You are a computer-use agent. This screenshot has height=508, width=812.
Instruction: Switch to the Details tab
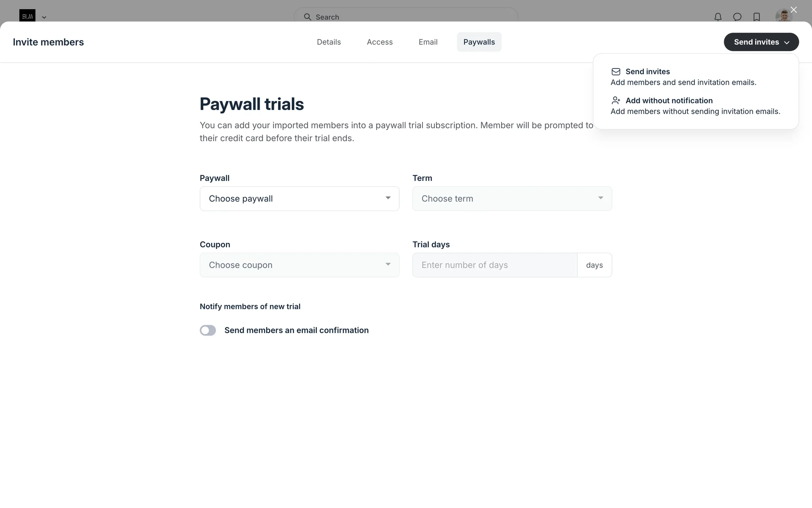click(x=329, y=42)
